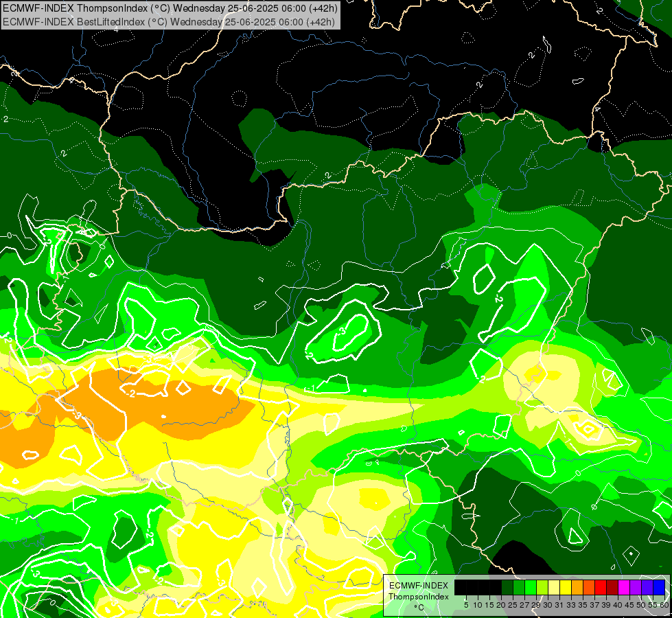Click the BestLiftedIndex header title line
The width and height of the screenshot is (672, 618).
[x=168, y=21]
